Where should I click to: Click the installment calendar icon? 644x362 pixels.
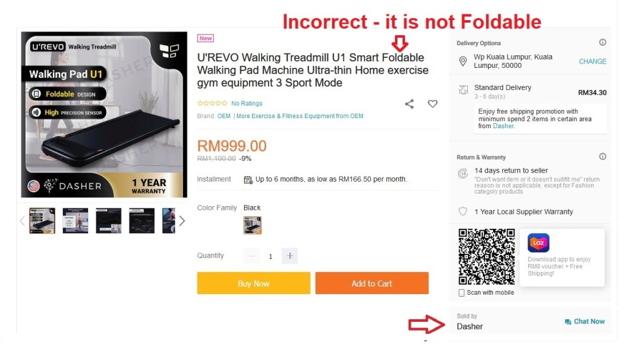click(248, 179)
